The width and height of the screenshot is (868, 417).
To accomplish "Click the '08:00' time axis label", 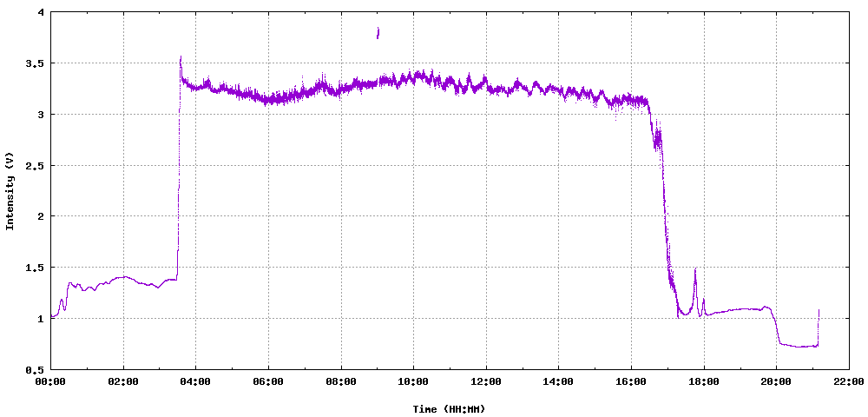I will pos(341,381).
